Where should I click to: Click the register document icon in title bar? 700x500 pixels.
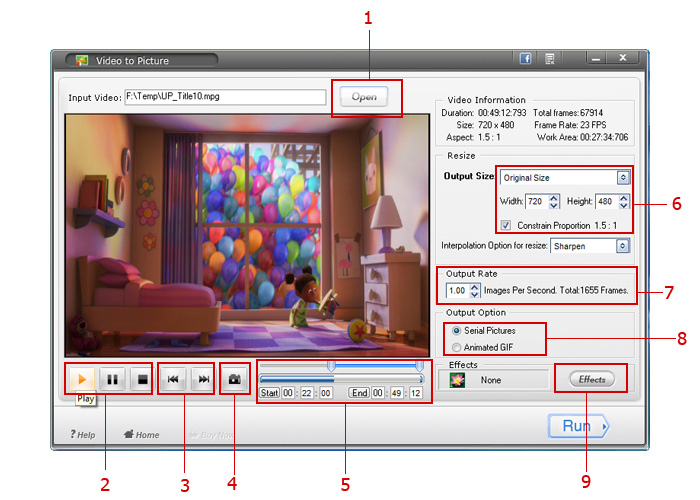tap(550, 59)
